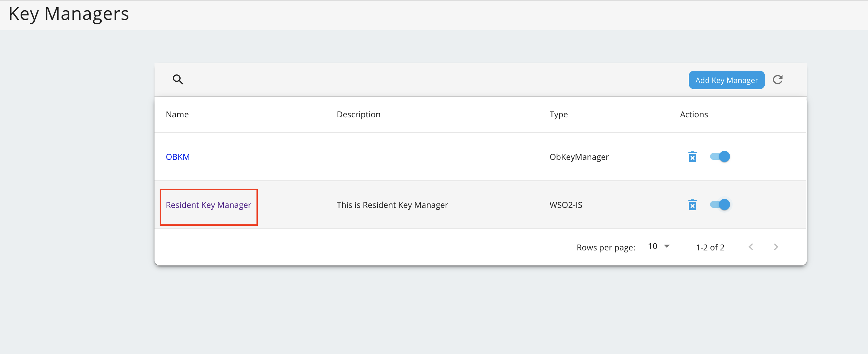Toggle the switch in the OBKM Actions column

(720, 156)
